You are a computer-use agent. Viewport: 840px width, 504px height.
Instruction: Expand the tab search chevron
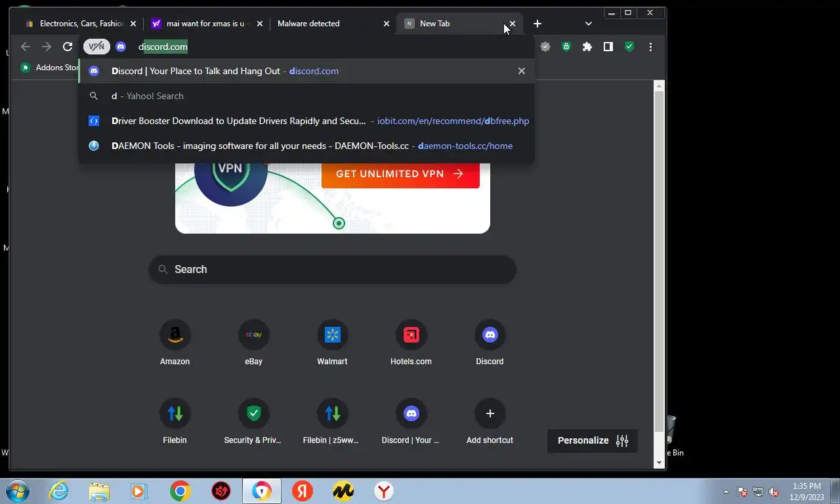coord(589,24)
